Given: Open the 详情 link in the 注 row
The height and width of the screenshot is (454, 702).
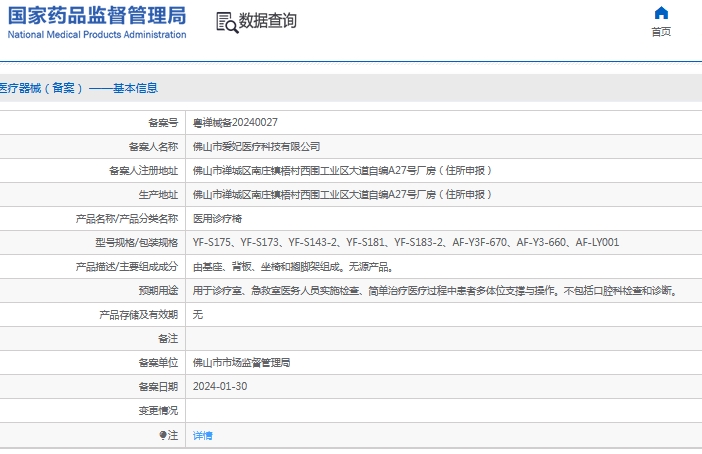Looking at the screenshot, I should pos(202,435).
